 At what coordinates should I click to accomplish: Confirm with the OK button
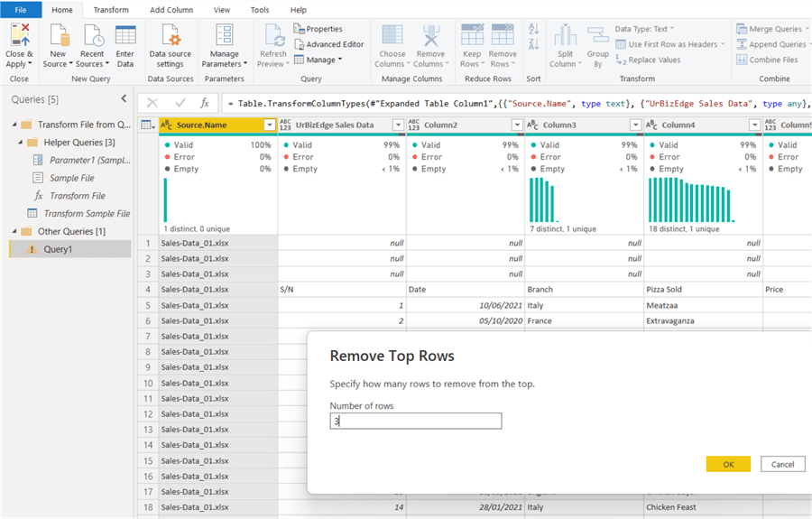[x=728, y=464]
